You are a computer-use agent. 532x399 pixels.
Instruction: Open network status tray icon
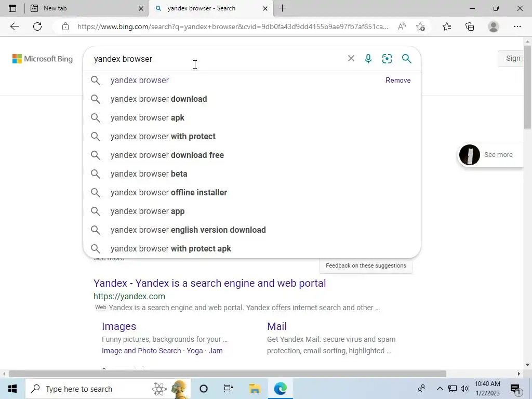tap(453, 389)
